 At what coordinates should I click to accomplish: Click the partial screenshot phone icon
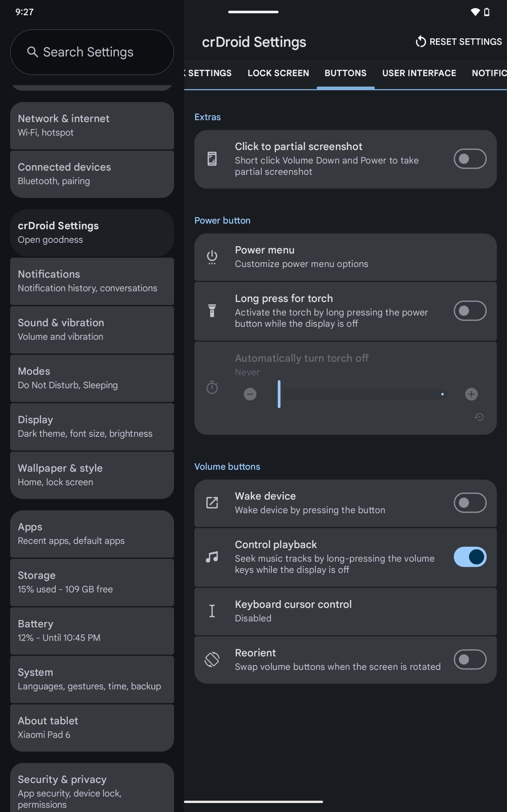(212, 159)
